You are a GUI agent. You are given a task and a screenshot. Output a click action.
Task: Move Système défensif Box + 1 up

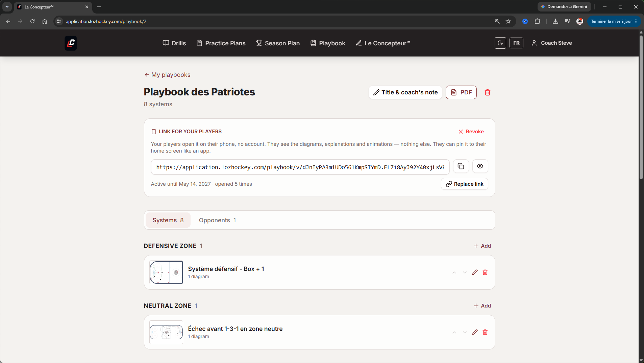click(x=454, y=273)
